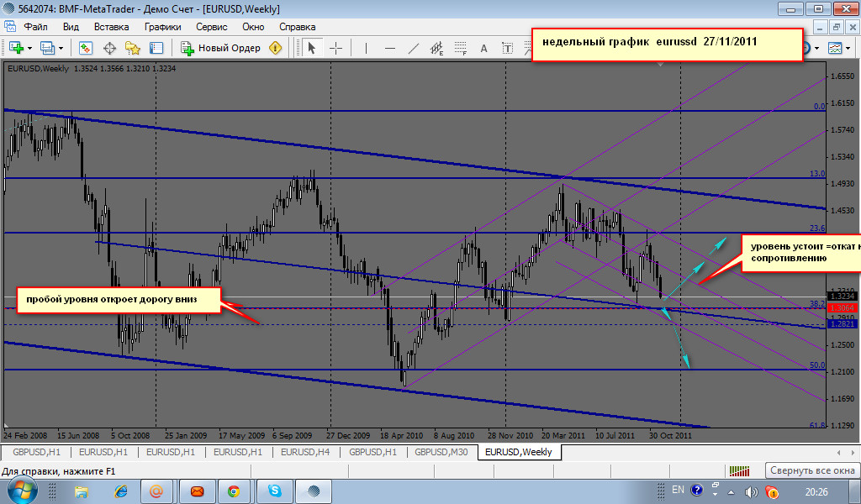The width and height of the screenshot is (861, 504).
Task: Toggle the Expert Advisors yellow diamond icon
Action: click(276, 48)
